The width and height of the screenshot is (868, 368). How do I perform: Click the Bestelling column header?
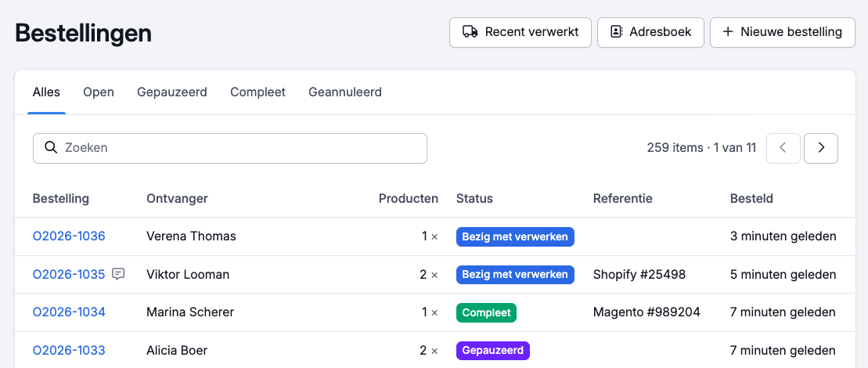pos(61,198)
